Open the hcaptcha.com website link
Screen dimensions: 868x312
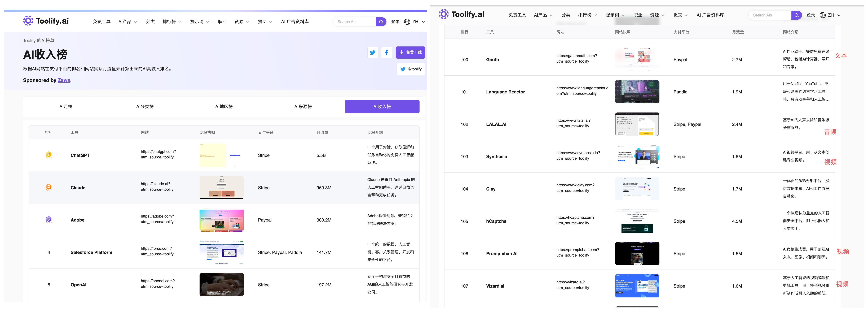pyautogui.click(x=576, y=220)
